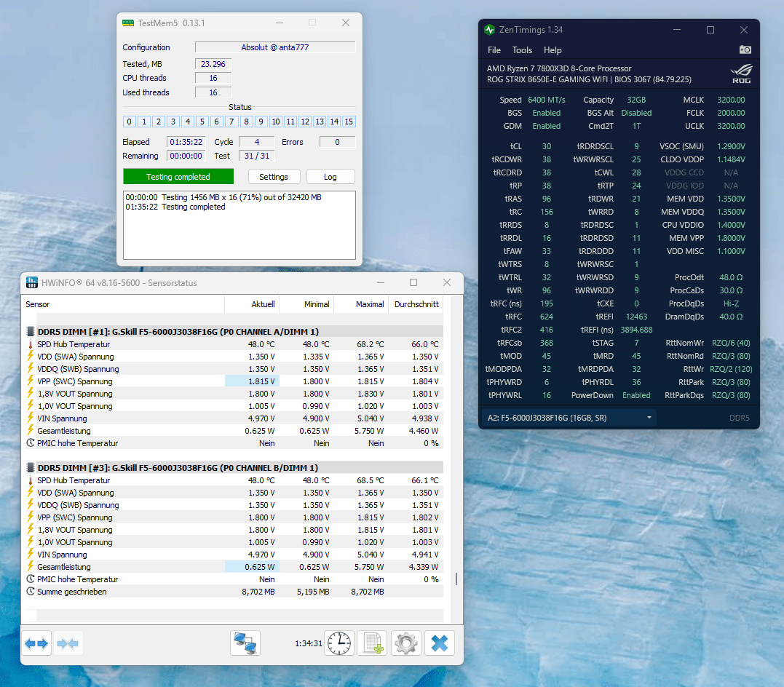Select DIMM #1 VDDQ (SWB) Spannung row
784x687 pixels.
pos(234,368)
